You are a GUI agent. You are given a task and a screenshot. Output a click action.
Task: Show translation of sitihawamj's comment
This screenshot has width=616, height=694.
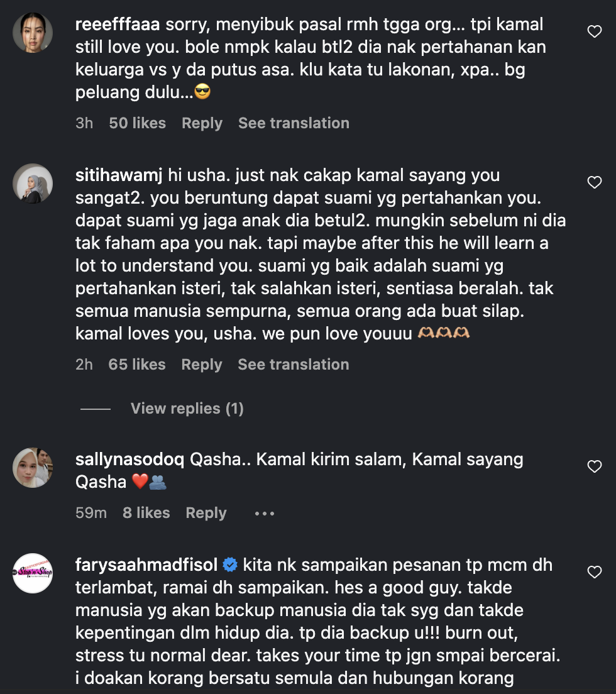point(293,365)
